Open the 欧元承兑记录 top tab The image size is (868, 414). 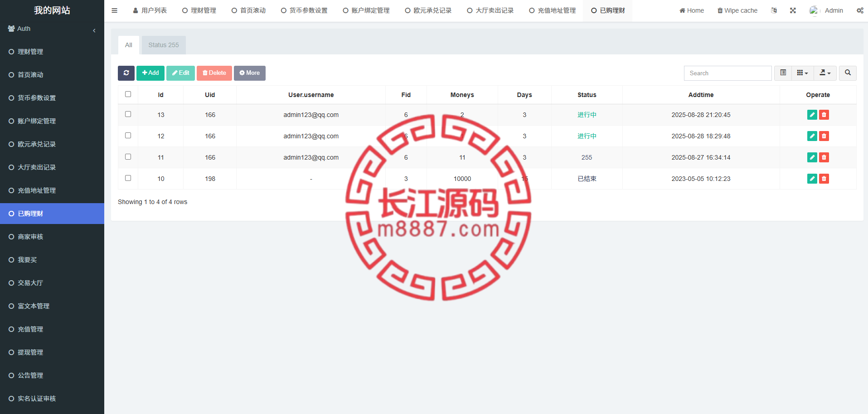point(428,10)
